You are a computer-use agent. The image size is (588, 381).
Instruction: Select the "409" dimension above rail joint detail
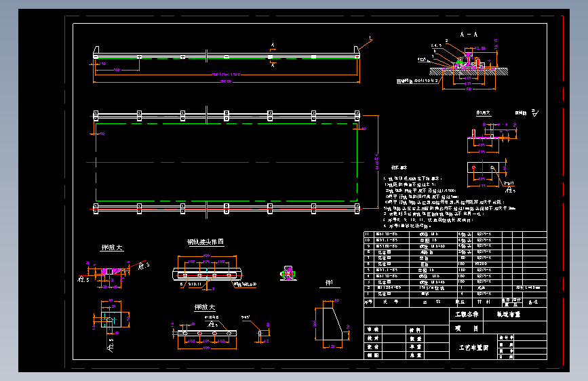(206, 256)
